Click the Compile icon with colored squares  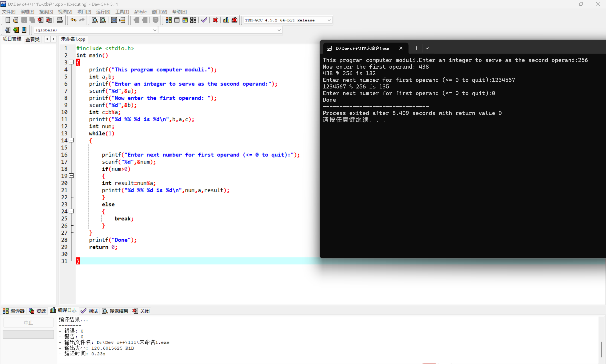pos(168,20)
